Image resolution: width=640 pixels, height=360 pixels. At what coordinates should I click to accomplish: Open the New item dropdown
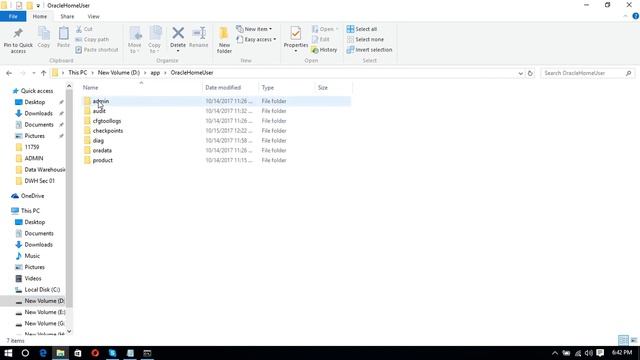pyautogui.click(x=254, y=29)
